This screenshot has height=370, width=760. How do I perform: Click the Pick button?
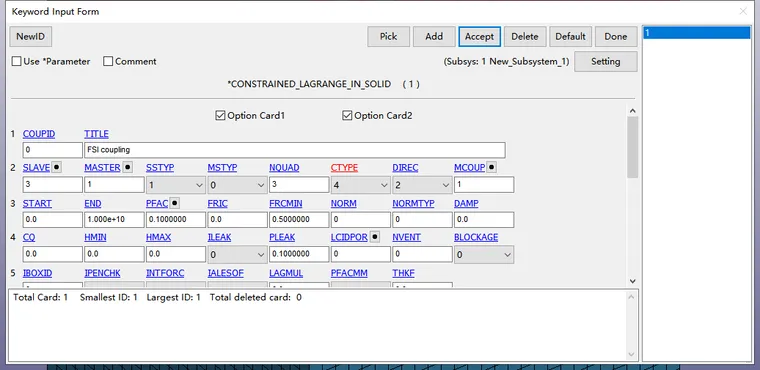388,36
